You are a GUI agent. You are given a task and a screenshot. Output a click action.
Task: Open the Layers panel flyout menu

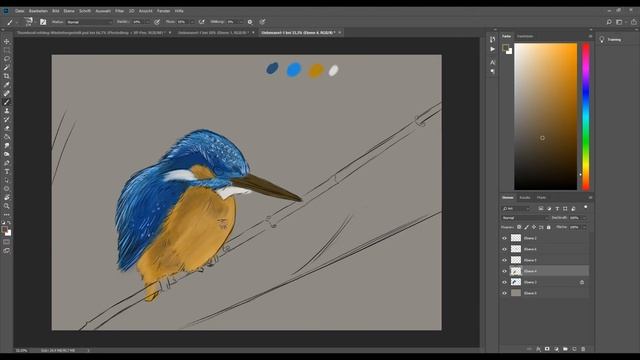pos(590,198)
